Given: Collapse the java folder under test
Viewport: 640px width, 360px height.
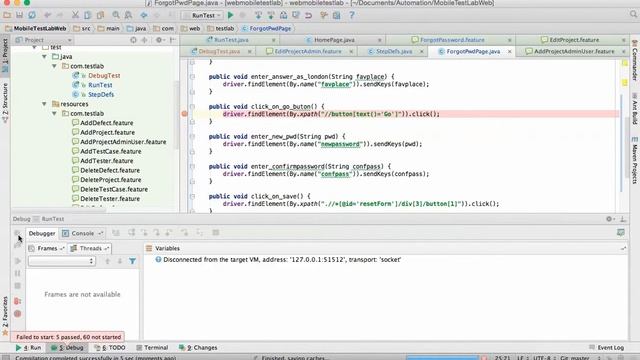Looking at the screenshot, I should click(44, 57).
